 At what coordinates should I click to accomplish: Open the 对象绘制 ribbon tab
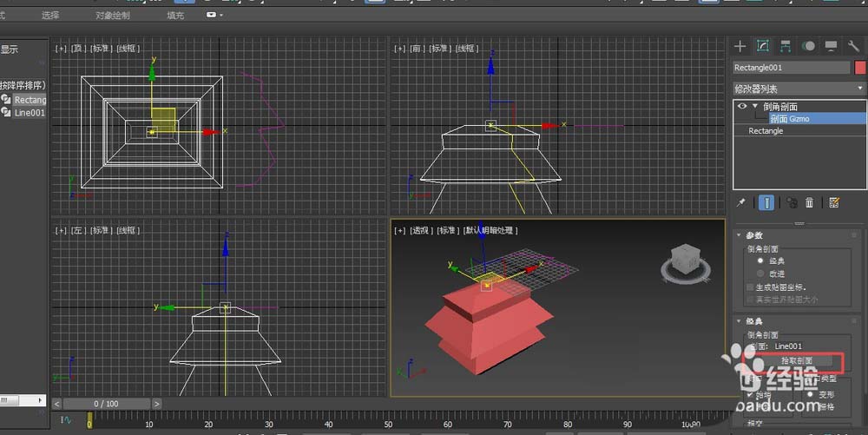click(x=112, y=16)
